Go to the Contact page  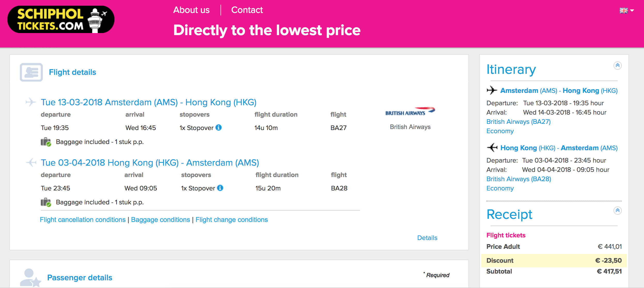pyautogui.click(x=247, y=10)
